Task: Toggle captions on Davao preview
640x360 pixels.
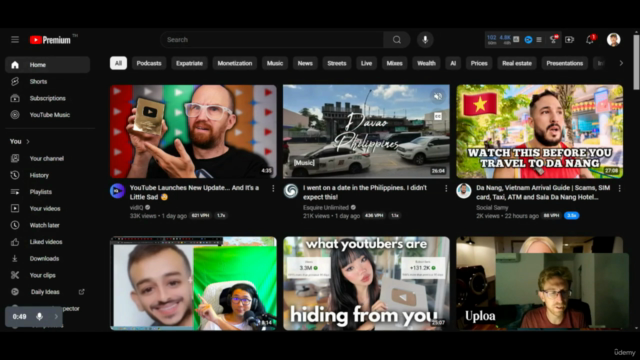Action: pyautogui.click(x=438, y=116)
